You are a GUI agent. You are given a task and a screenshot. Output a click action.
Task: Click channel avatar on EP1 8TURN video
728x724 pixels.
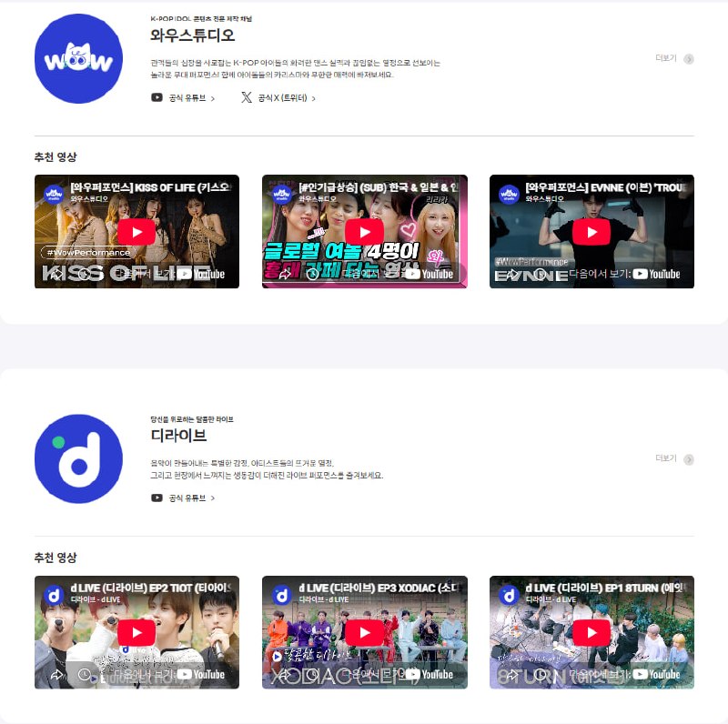click(x=509, y=595)
